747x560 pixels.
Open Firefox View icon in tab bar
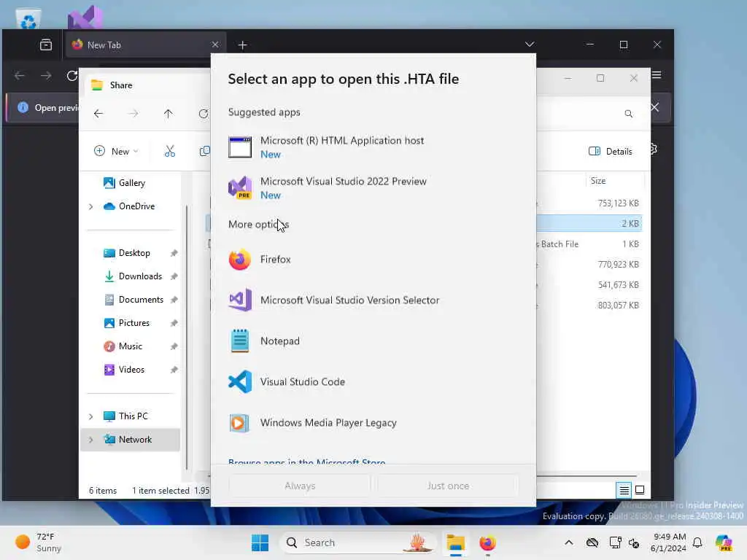click(46, 45)
